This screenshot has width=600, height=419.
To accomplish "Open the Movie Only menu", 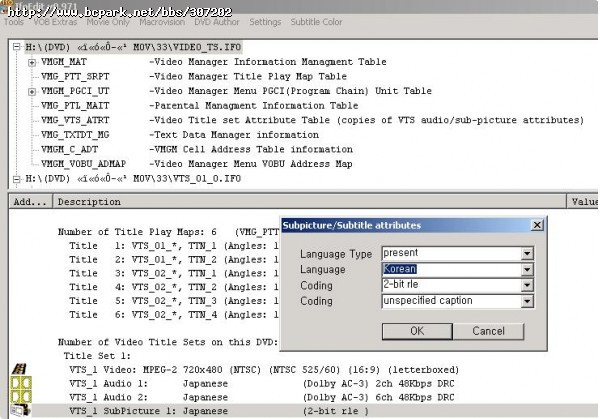I will pos(108,22).
